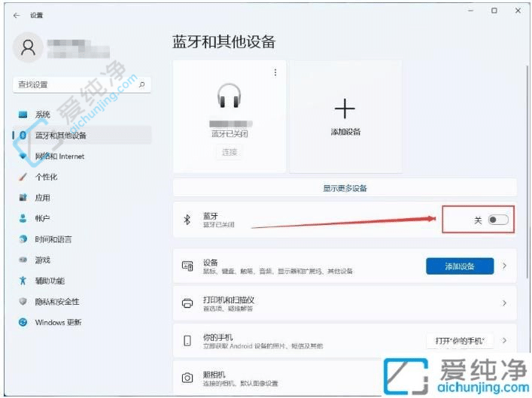Click the Windows 更新 sync icon
The height and width of the screenshot is (398, 532).
click(23, 322)
